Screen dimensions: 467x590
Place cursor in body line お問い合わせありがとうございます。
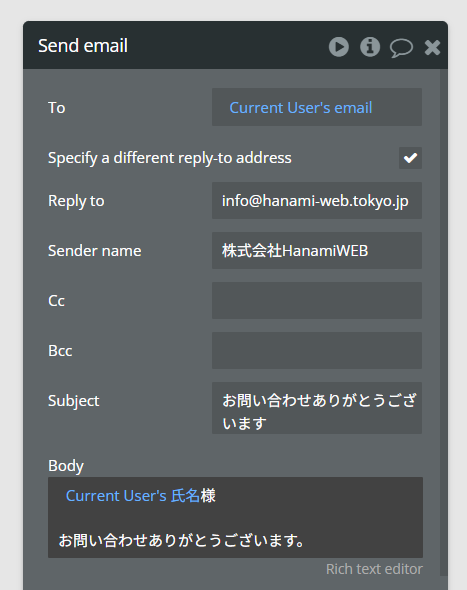pos(182,541)
